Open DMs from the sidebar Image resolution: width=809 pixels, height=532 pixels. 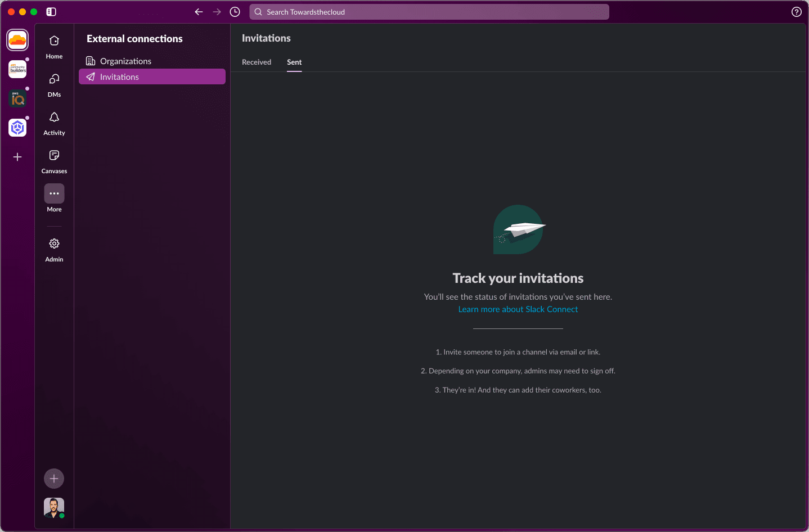click(x=54, y=83)
